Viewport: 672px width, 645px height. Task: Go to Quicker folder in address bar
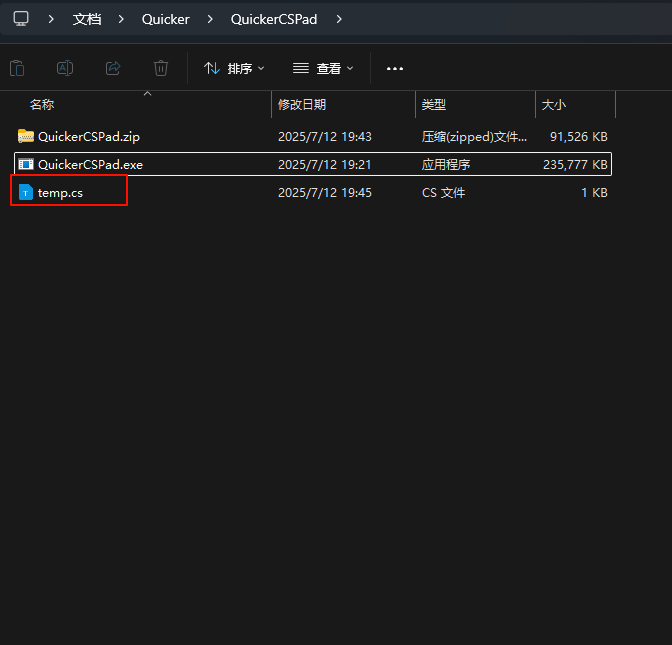pyautogui.click(x=165, y=19)
